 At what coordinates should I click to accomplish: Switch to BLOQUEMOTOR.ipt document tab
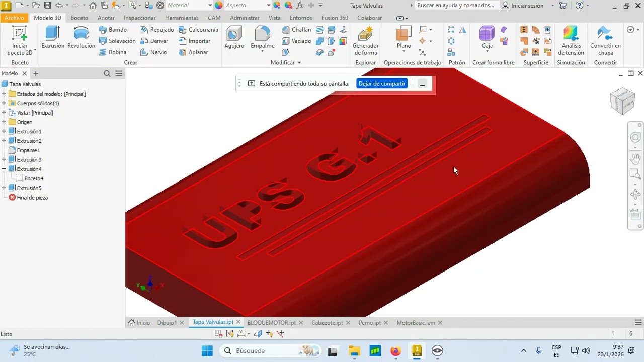(x=272, y=323)
